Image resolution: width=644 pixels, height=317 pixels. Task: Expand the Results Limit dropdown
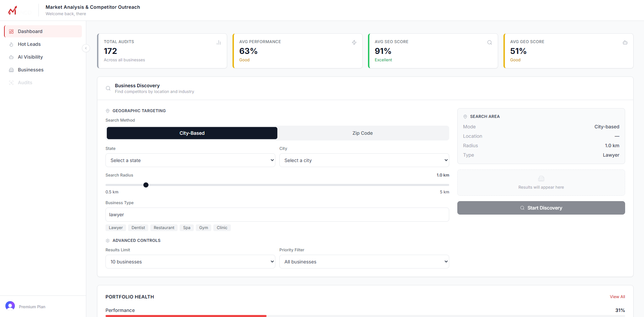(x=190, y=262)
